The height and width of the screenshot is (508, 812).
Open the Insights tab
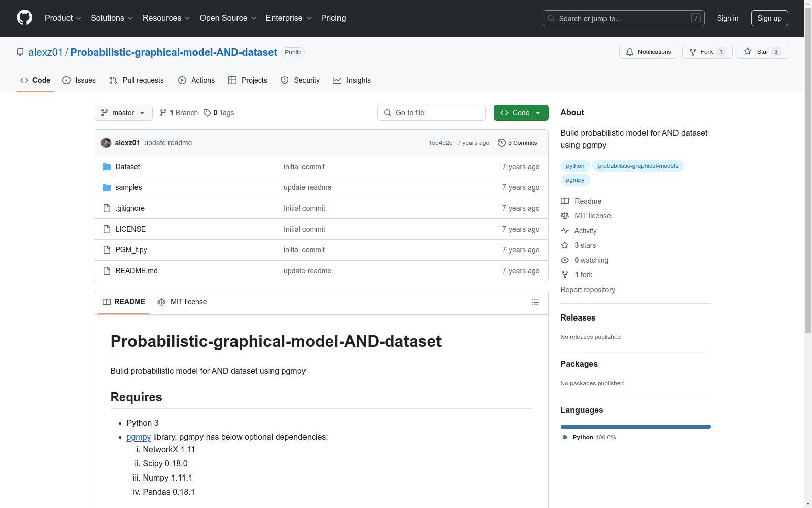point(352,80)
